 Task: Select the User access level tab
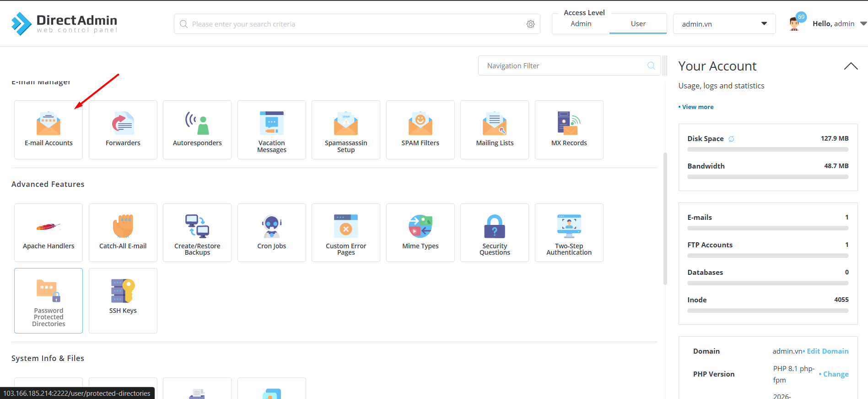pyautogui.click(x=638, y=24)
